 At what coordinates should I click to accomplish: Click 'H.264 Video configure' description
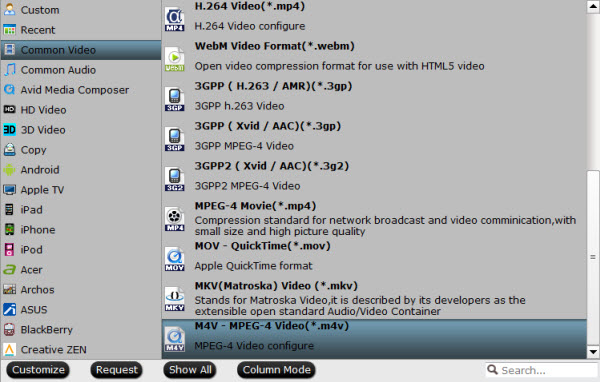coord(250,26)
